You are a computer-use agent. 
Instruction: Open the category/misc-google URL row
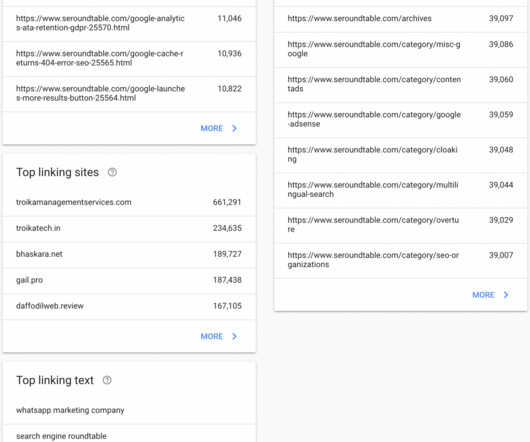point(401,50)
